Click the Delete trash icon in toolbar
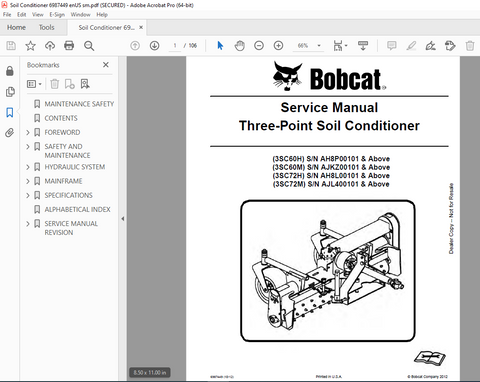Screen dimensions: 480x382 point(470,46)
